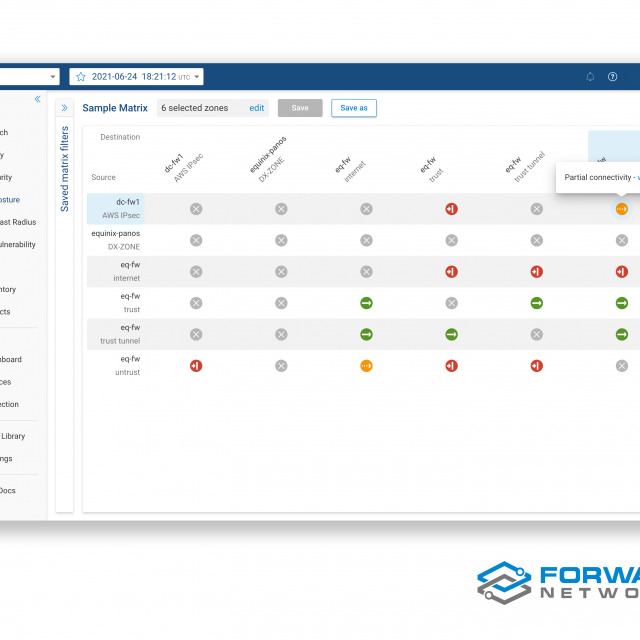Open Vulnerability in the sidebar
The width and height of the screenshot is (640, 640).
[18, 244]
